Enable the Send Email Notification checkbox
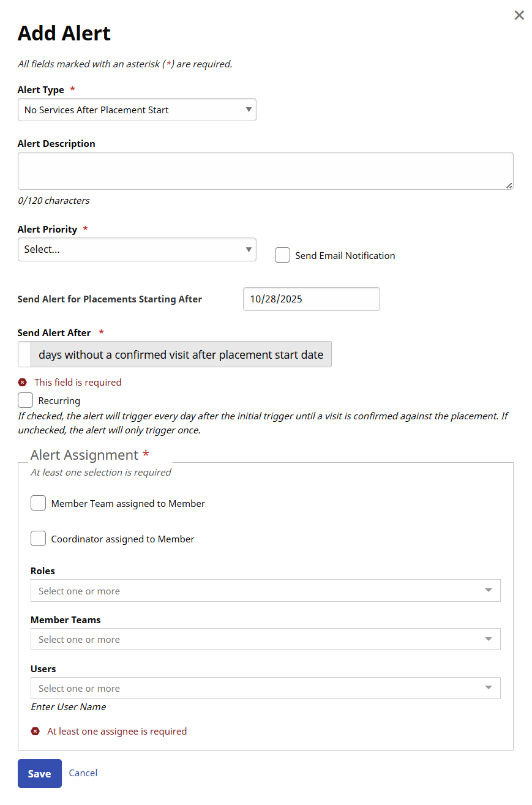The width and height of the screenshot is (532, 805). tap(282, 255)
